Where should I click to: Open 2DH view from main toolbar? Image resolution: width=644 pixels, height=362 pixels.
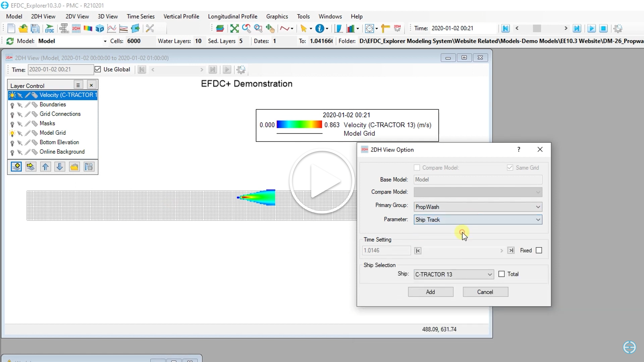[x=76, y=28]
